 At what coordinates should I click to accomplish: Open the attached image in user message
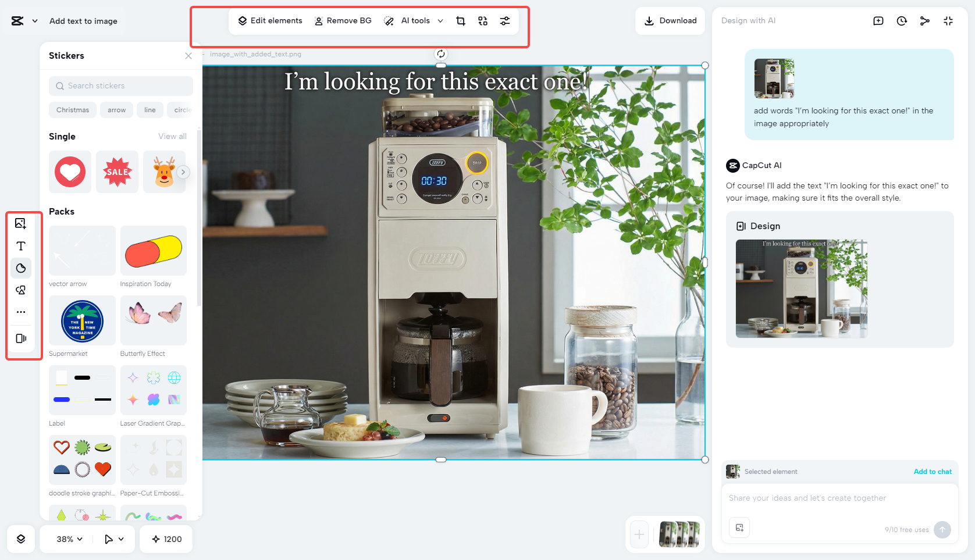[774, 79]
